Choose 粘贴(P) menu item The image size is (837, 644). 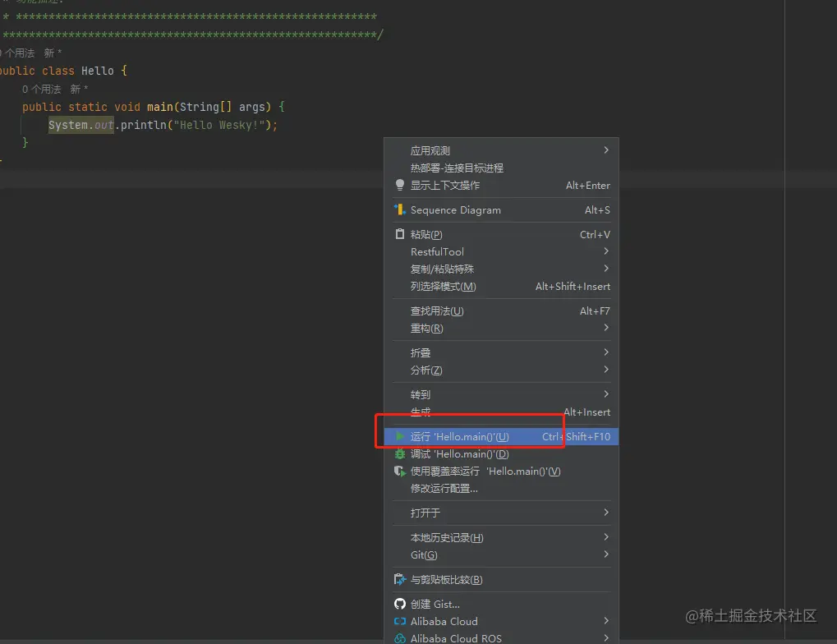coord(501,234)
